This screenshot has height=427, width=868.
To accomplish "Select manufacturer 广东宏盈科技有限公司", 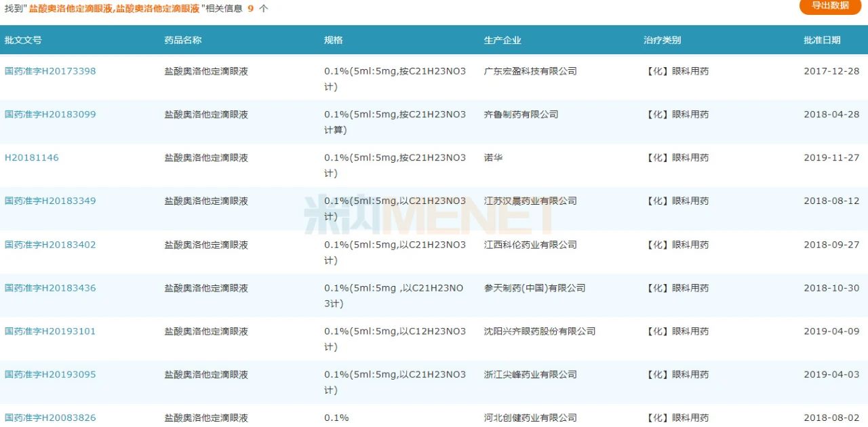I will [x=530, y=71].
